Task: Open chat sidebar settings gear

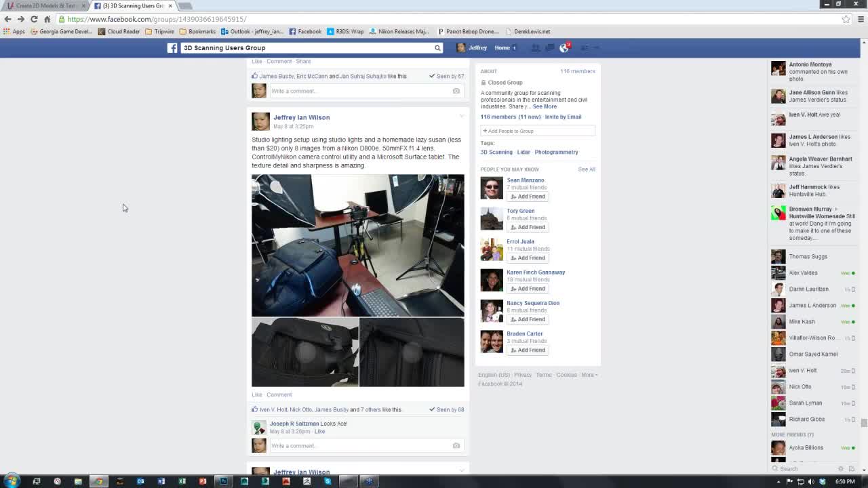Action: 841,468
